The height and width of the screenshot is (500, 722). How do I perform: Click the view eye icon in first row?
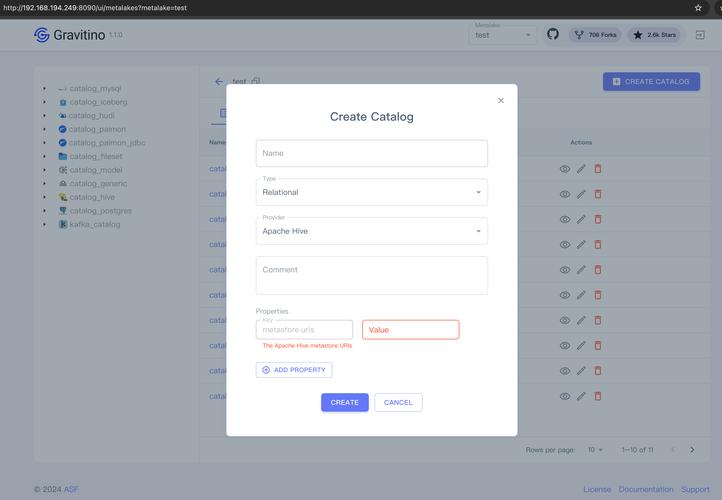[564, 169]
